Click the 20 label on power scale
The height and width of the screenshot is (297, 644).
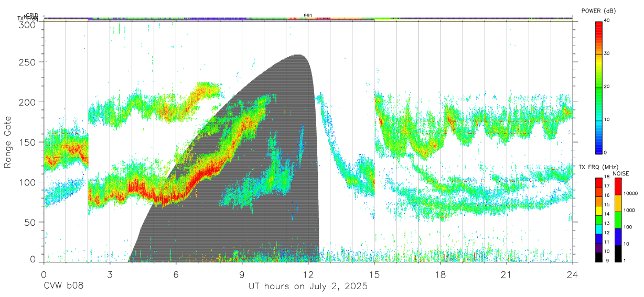(x=607, y=87)
